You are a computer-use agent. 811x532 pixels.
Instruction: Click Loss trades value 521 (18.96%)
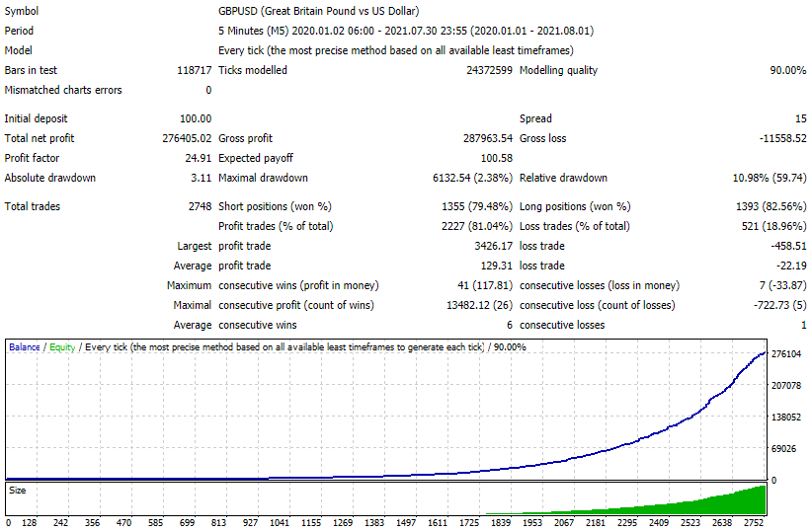[773, 226]
